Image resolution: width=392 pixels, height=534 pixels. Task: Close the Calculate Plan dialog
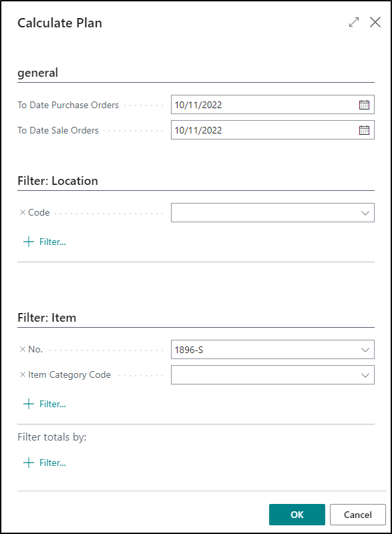375,22
